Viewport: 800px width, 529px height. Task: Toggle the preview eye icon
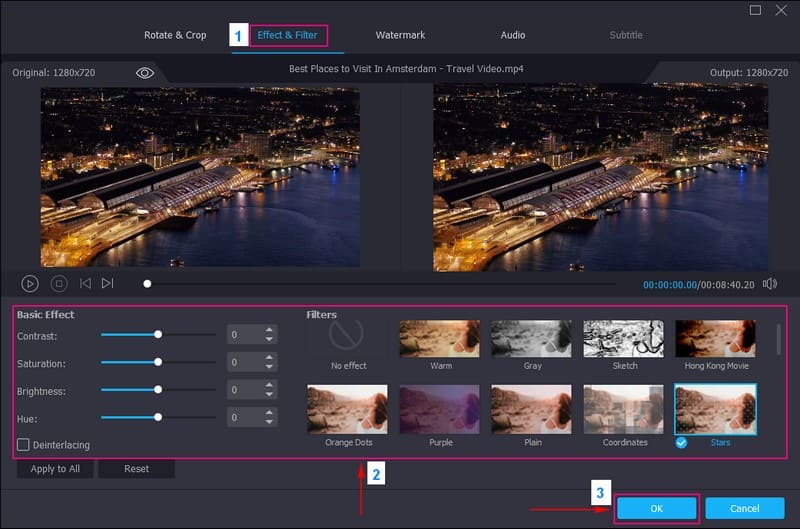pos(145,73)
